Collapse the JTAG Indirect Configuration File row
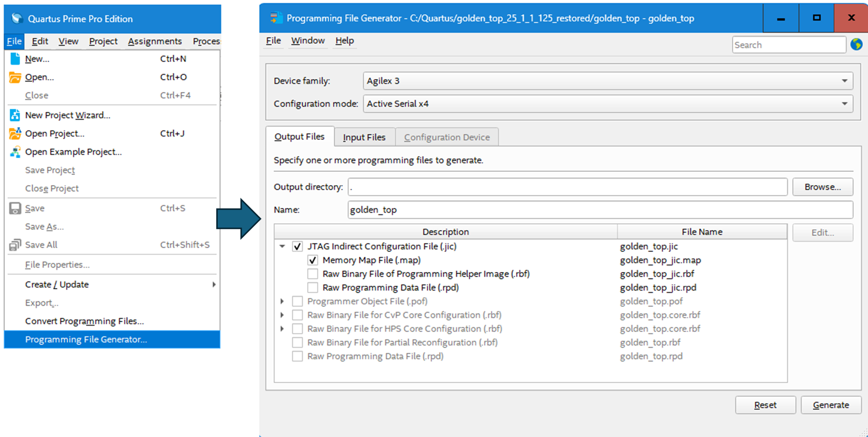The image size is (868, 437). click(282, 247)
